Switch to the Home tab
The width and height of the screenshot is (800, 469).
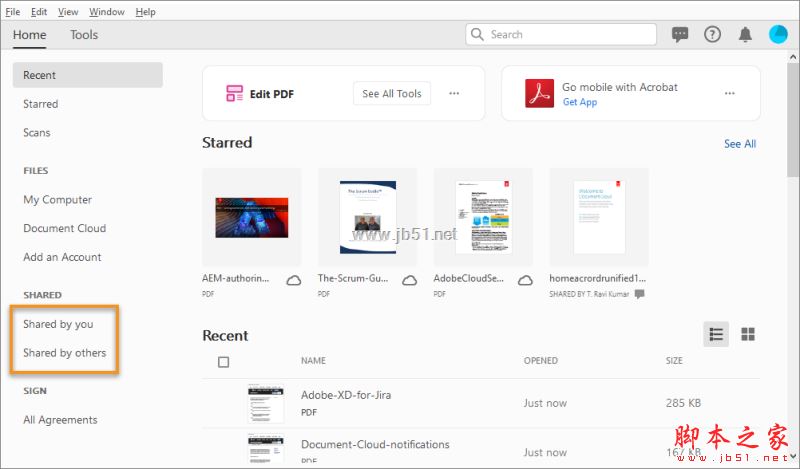click(30, 35)
